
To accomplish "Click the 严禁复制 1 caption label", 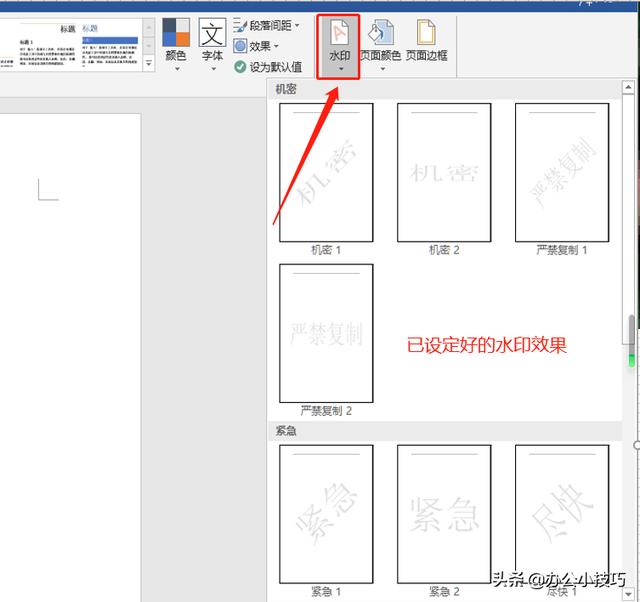I will [x=562, y=250].
